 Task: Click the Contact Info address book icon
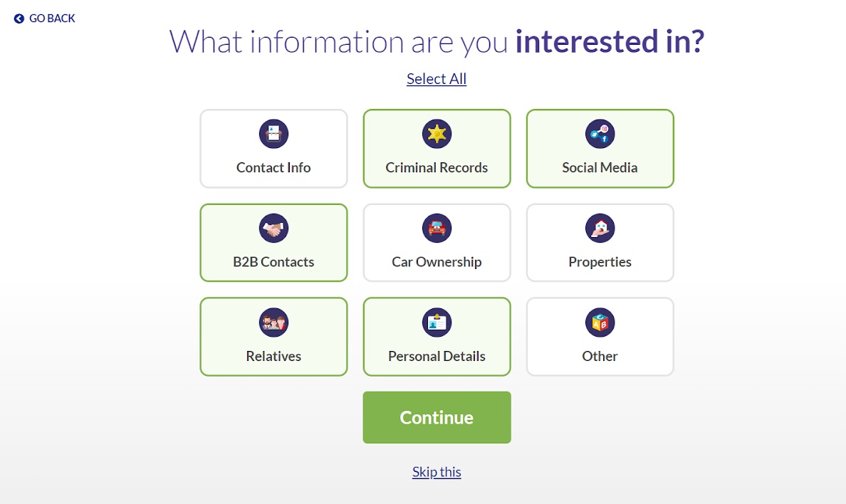(273, 134)
